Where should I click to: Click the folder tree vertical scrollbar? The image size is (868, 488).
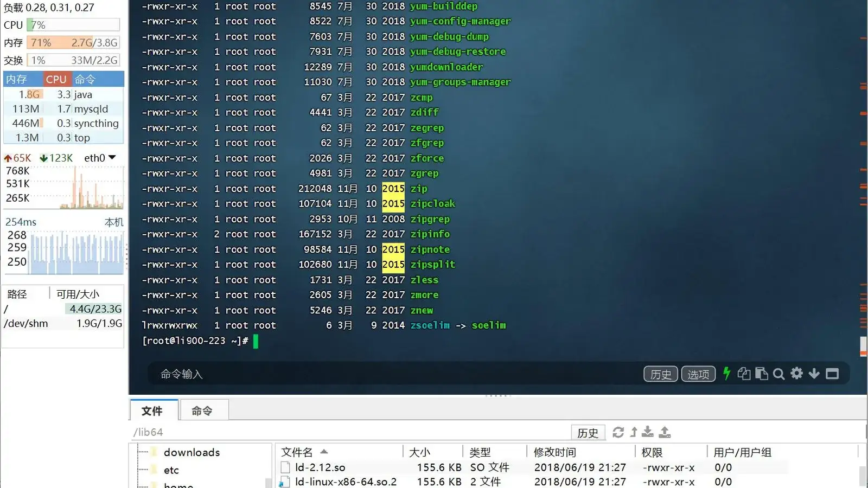pyautogui.click(x=268, y=482)
